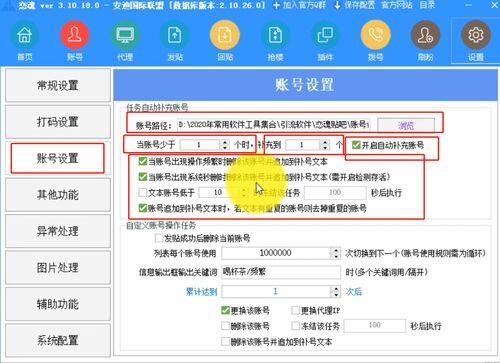Click 加入官方Q群 in title bar
This screenshot has height=363, width=500.
pos(299,5)
